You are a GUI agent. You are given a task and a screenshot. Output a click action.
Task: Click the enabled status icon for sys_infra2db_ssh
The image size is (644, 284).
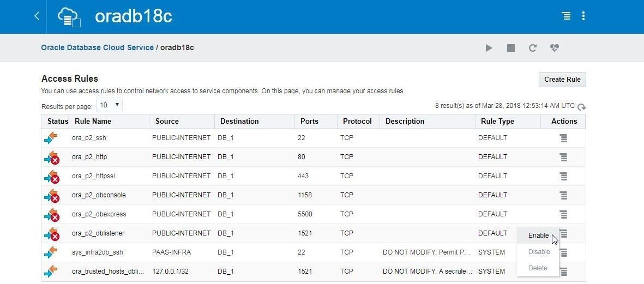(x=51, y=252)
